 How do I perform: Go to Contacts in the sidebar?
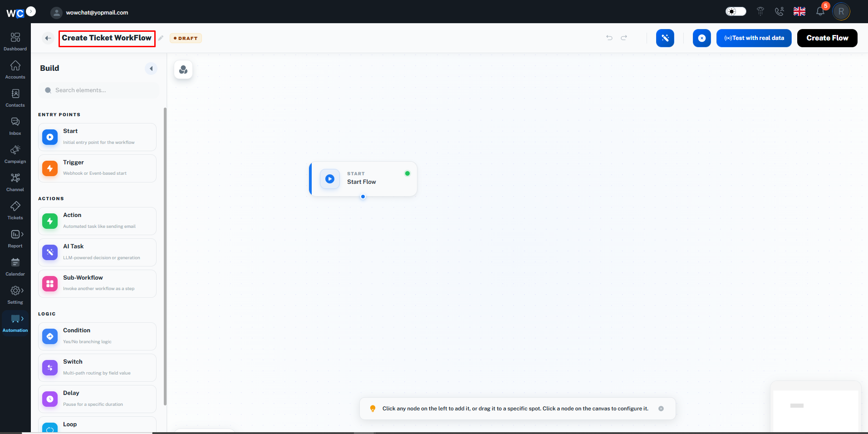[x=15, y=98]
